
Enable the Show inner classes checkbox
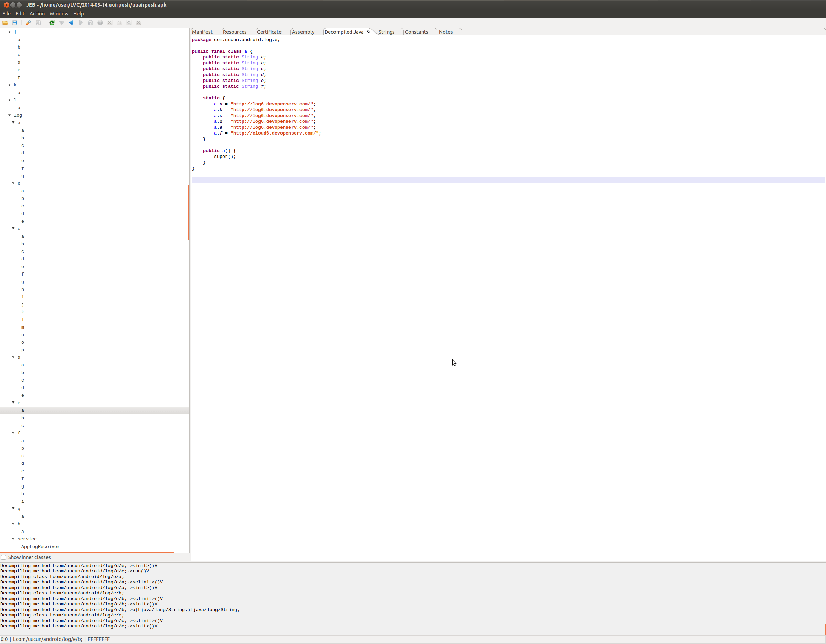click(3, 557)
